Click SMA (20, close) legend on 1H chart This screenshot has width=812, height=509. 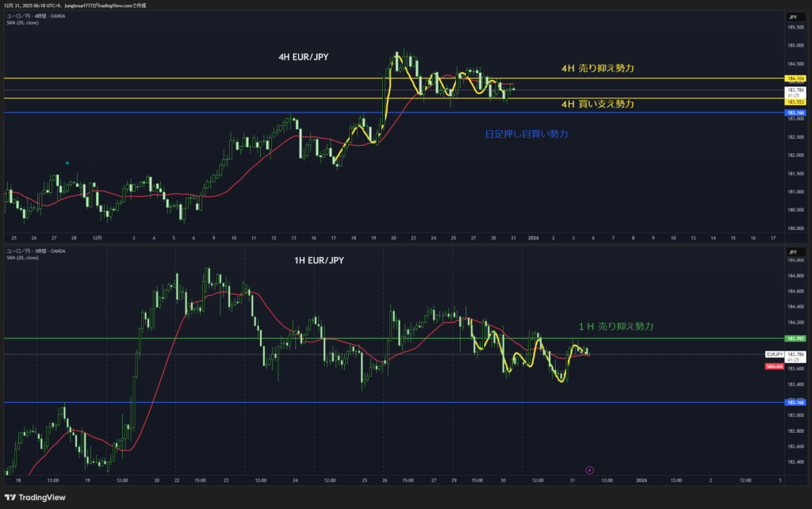(22, 258)
